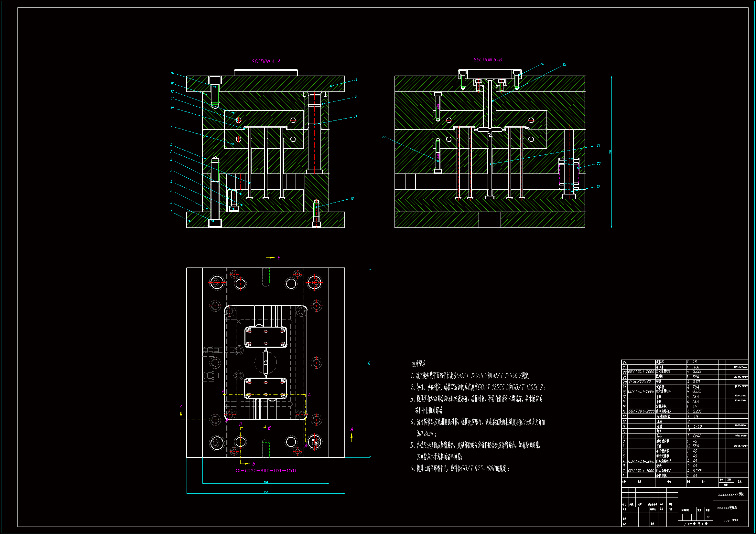Select the 250 width dimension in plan view

(x=266, y=492)
